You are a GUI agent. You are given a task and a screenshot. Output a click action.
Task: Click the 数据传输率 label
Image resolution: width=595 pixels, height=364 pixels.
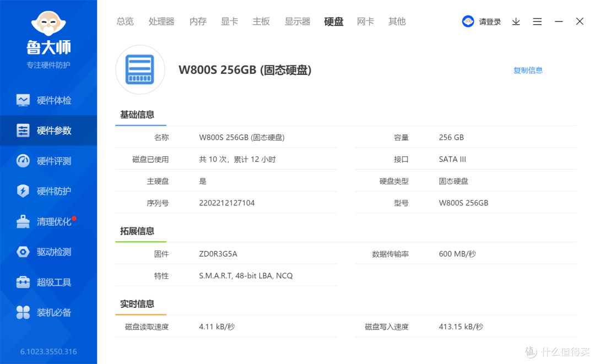point(390,254)
